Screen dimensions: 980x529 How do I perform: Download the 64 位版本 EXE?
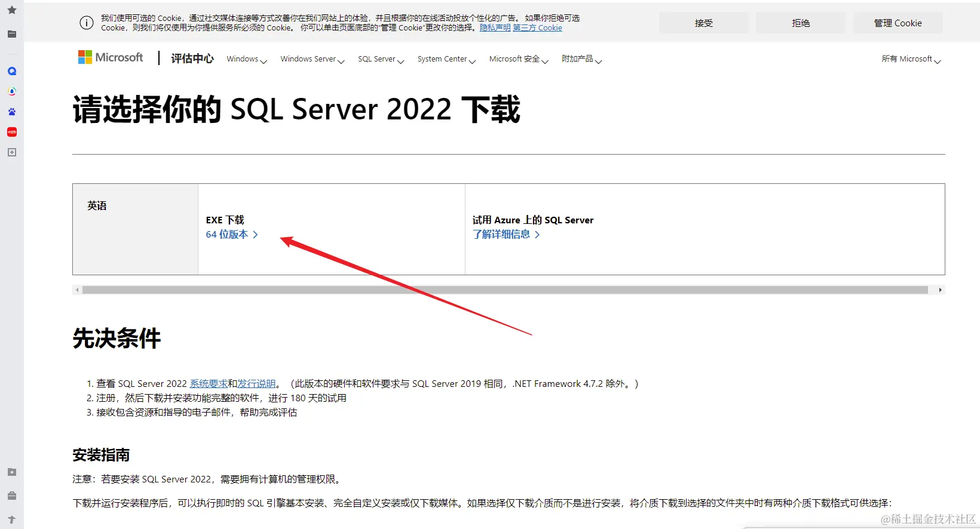coord(232,235)
